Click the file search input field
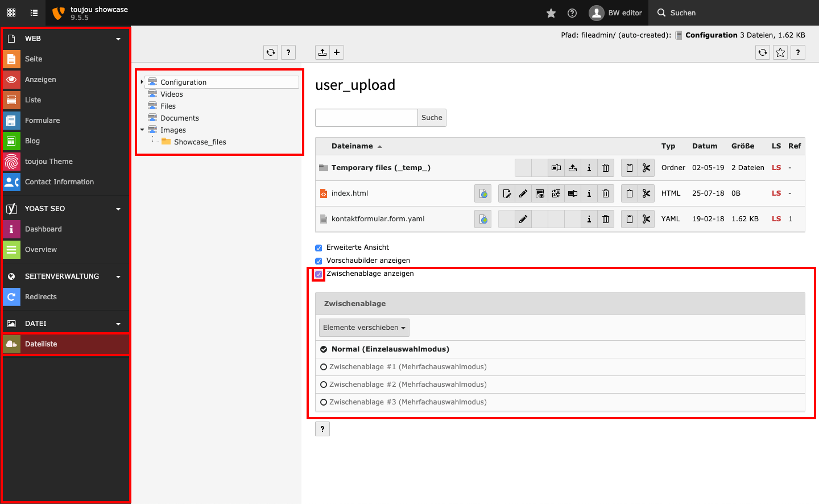This screenshot has width=819, height=504. [x=366, y=118]
